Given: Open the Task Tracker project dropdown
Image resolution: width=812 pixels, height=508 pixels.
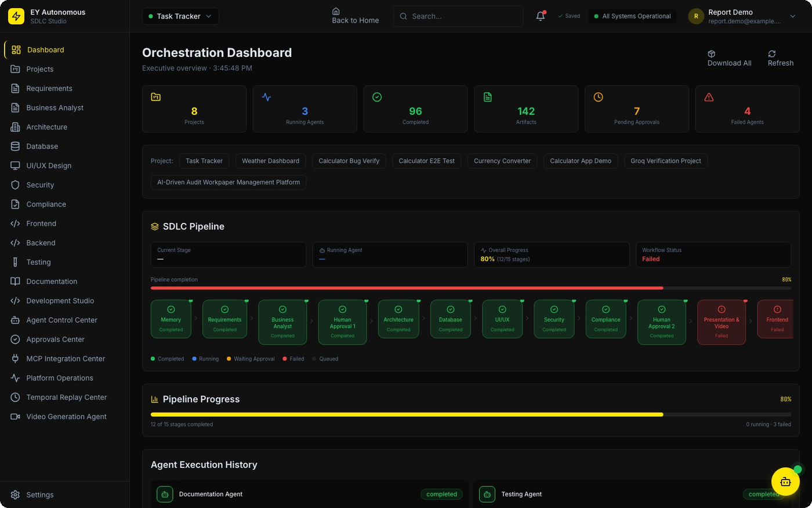Looking at the screenshot, I should [x=180, y=16].
